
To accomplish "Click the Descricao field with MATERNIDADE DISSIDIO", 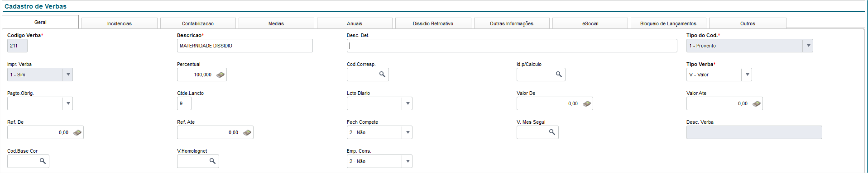I will tap(245, 46).
